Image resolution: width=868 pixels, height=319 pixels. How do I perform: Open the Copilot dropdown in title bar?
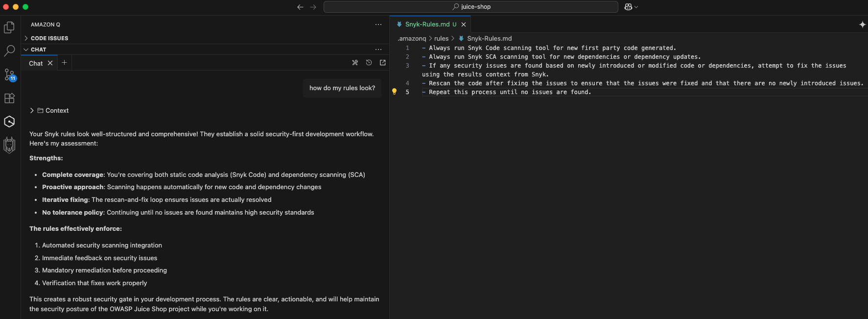(x=631, y=7)
